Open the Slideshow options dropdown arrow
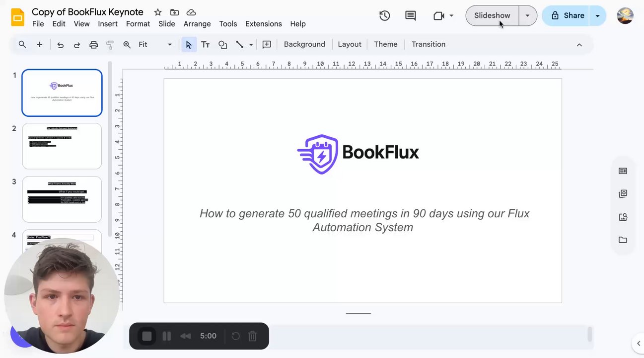 [x=528, y=15]
